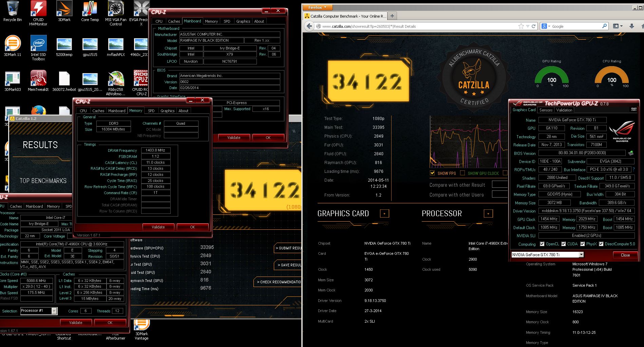Image resolution: width=644 pixels, height=347 pixels.
Task: Bookmark page with the star icon
Action: [x=521, y=26]
